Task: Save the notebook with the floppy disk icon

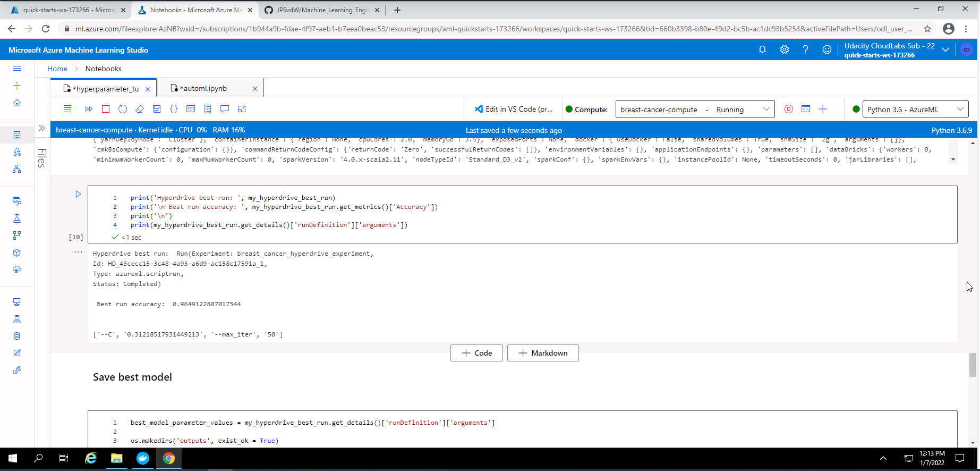Action: (157, 109)
